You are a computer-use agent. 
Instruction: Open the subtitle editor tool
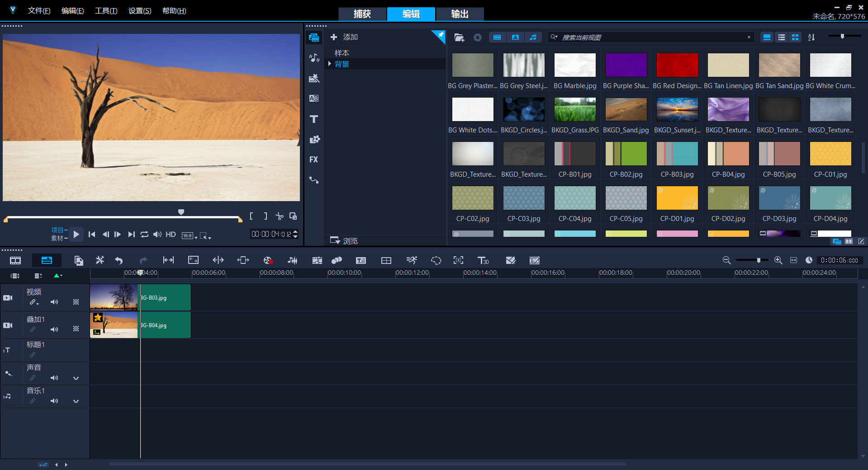click(361, 260)
